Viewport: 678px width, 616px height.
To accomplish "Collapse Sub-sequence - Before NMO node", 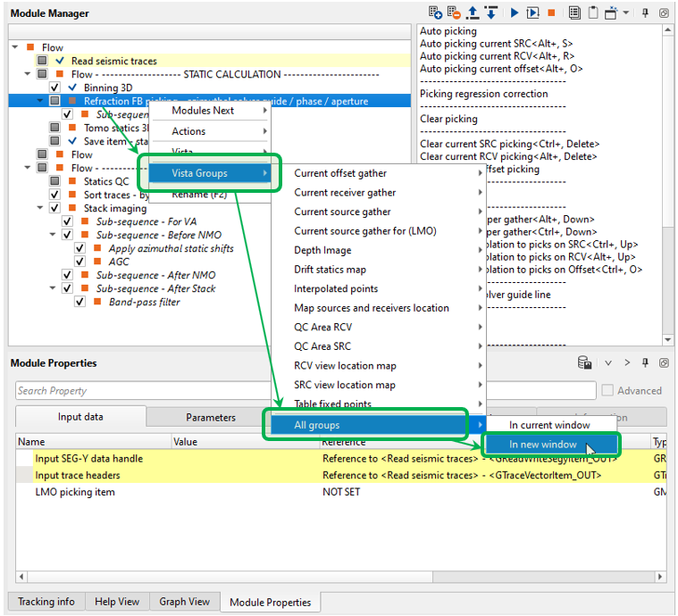I will [53, 235].
